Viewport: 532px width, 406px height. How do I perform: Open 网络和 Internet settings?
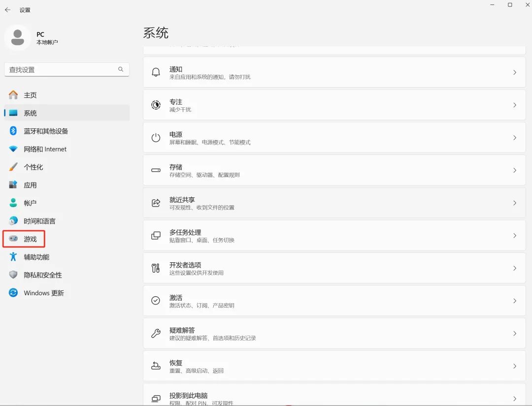pyautogui.click(x=67, y=149)
